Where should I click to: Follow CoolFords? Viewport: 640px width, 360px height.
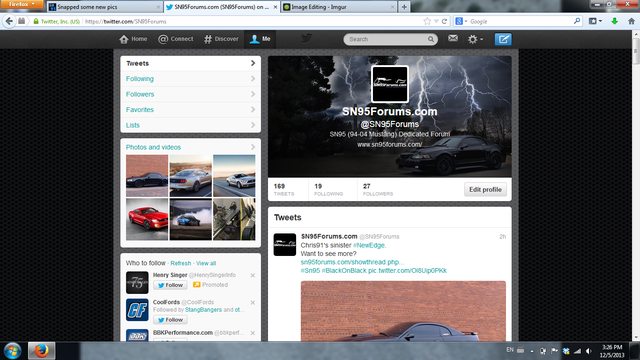pyautogui.click(x=170, y=320)
